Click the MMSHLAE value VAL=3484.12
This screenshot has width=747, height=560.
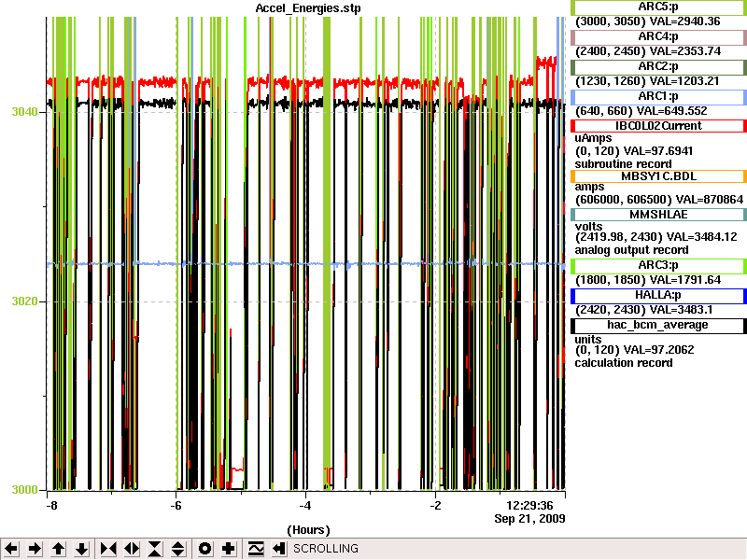[702, 237]
